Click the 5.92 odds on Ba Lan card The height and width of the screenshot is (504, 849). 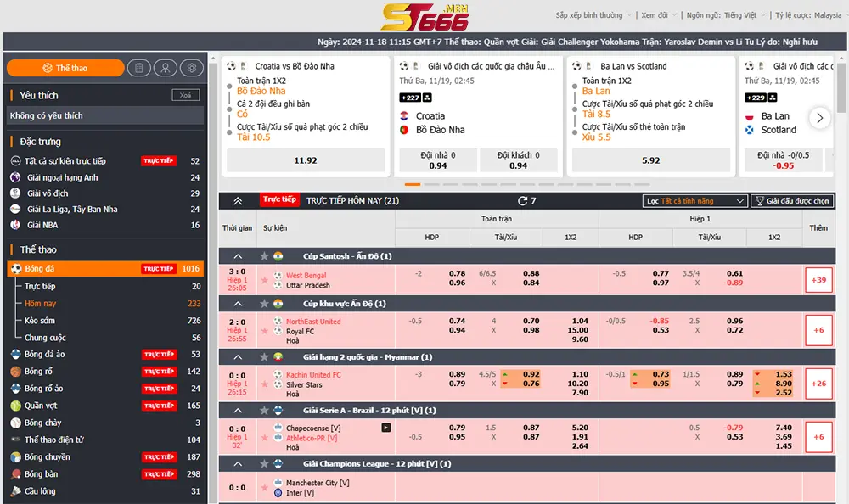pyautogui.click(x=651, y=160)
